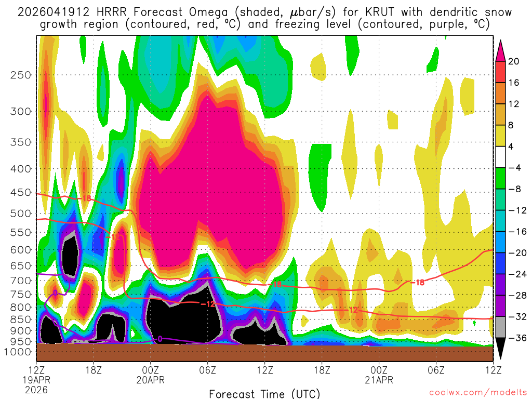Select the 800 pressure level label
This screenshot has height=399, width=532.
(x=21, y=307)
